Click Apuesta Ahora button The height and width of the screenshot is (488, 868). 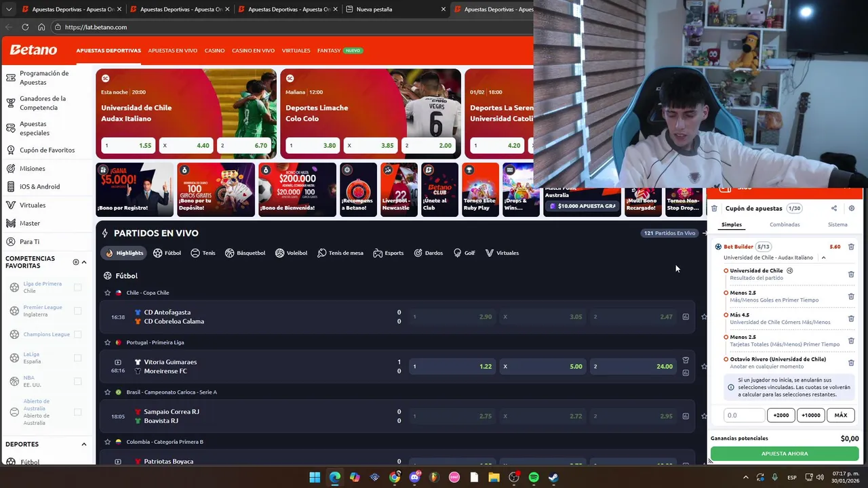point(785,453)
